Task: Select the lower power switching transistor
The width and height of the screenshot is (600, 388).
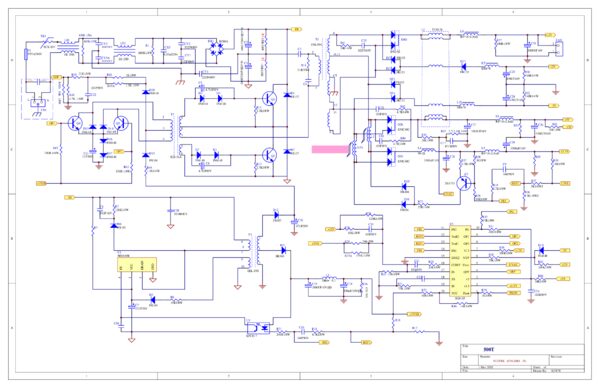Action: click(x=270, y=154)
